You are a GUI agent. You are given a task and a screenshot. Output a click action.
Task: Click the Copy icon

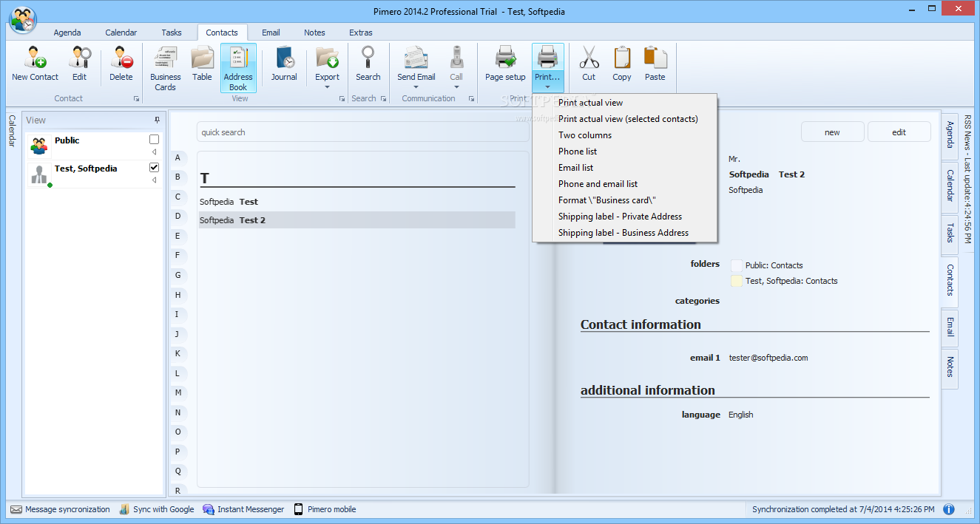(622, 58)
